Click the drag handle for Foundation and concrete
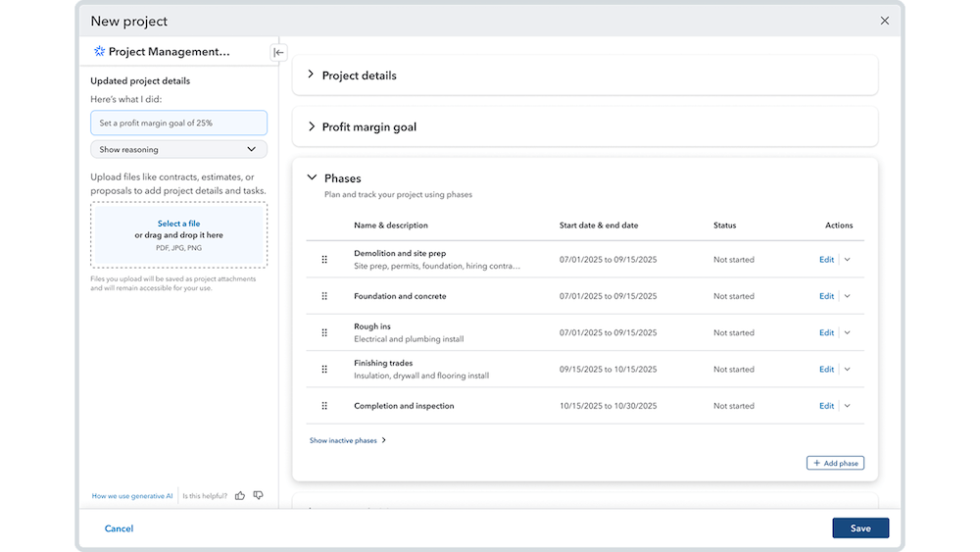Image resolution: width=980 pixels, height=552 pixels. (324, 296)
